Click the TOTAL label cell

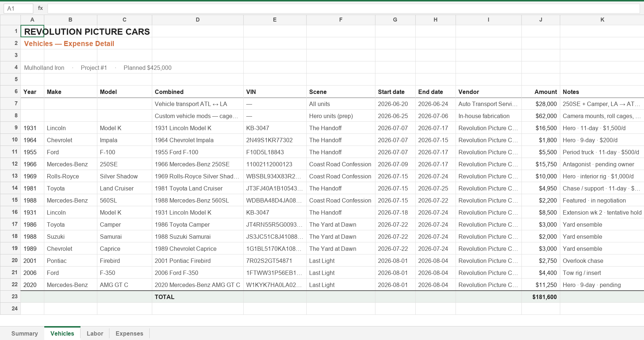198,297
